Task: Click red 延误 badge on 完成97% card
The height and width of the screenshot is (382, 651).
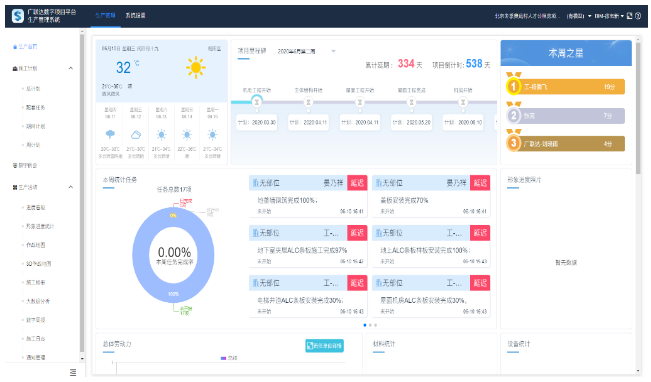Action: tap(357, 233)
